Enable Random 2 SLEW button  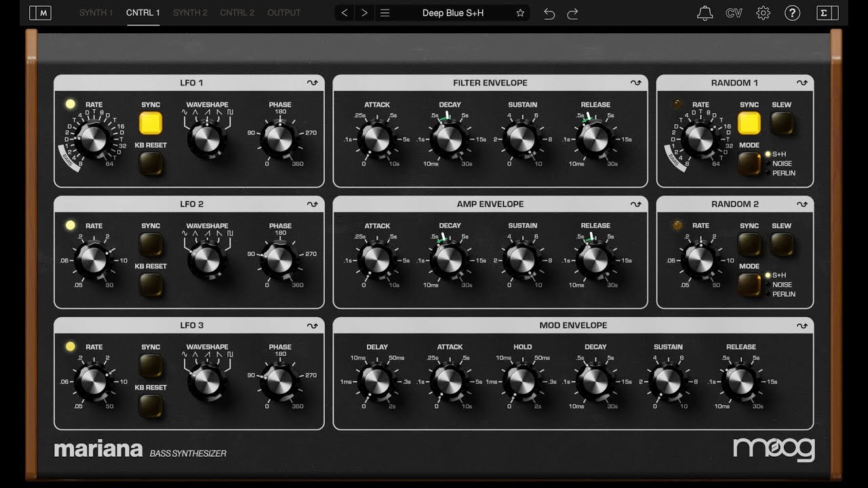(782, 245)
